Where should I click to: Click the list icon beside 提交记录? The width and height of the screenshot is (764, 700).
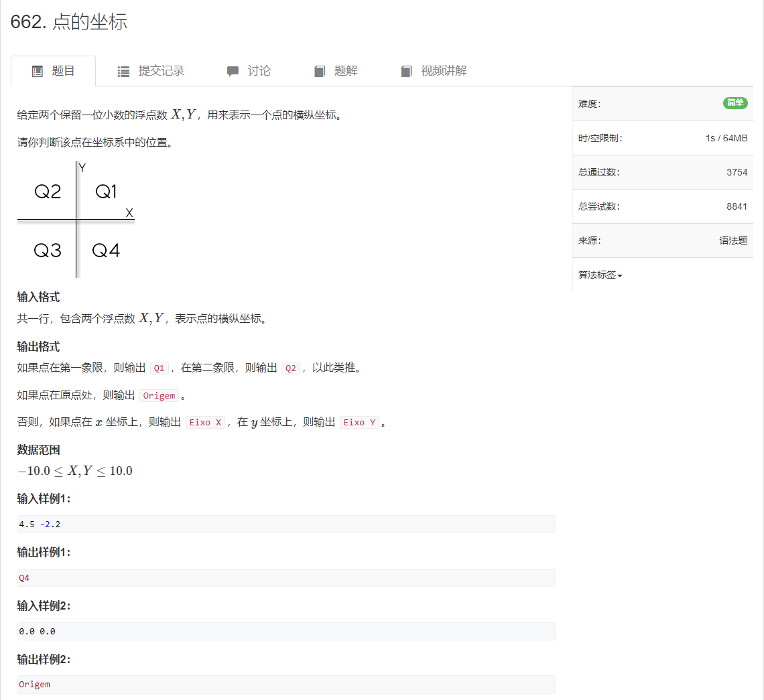(x=124, y=72)
